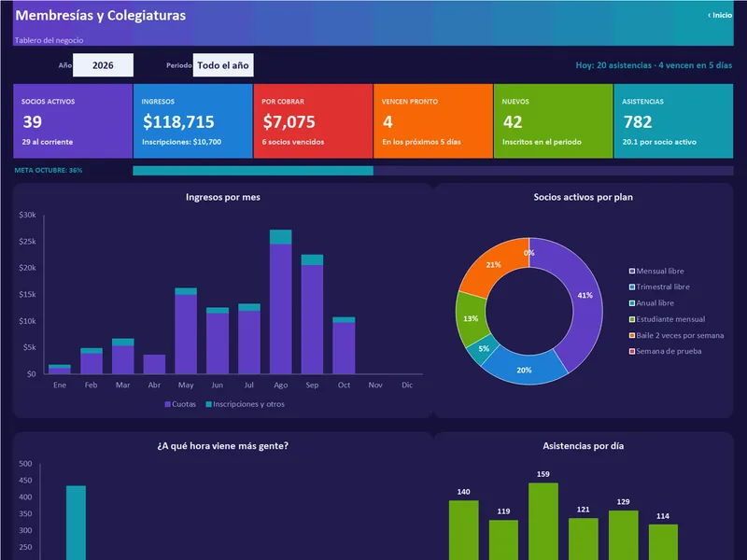747x560 pixels.
Task: Click the '¿A qué hora viene más gente?' title
Action: (222, 446)
